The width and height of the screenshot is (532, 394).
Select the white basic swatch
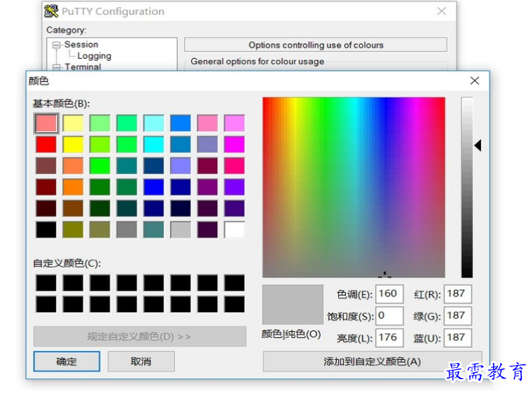[x=234, y=230]
